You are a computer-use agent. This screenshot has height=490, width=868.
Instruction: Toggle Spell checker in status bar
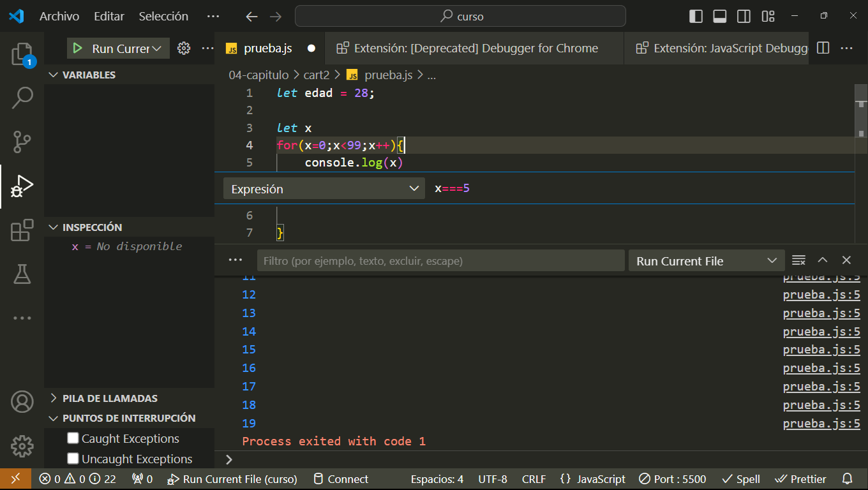coord(741,479)
